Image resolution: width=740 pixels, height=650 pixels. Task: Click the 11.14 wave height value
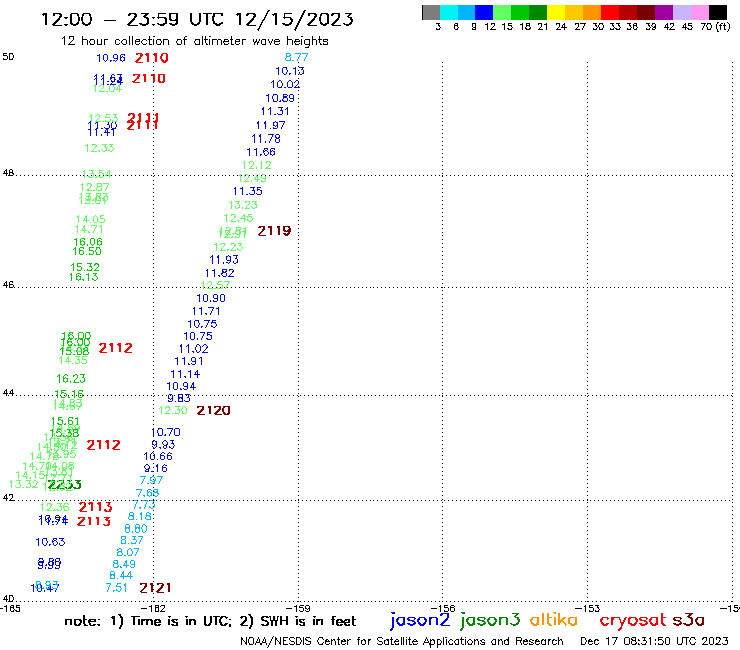(185, 374)
